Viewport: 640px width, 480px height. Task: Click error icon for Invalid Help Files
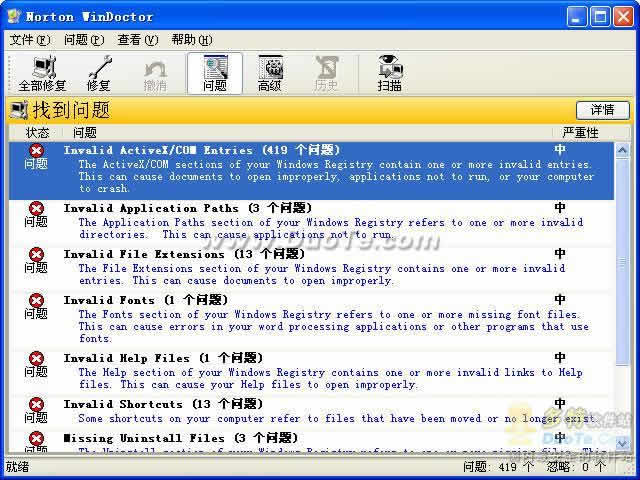36,359
